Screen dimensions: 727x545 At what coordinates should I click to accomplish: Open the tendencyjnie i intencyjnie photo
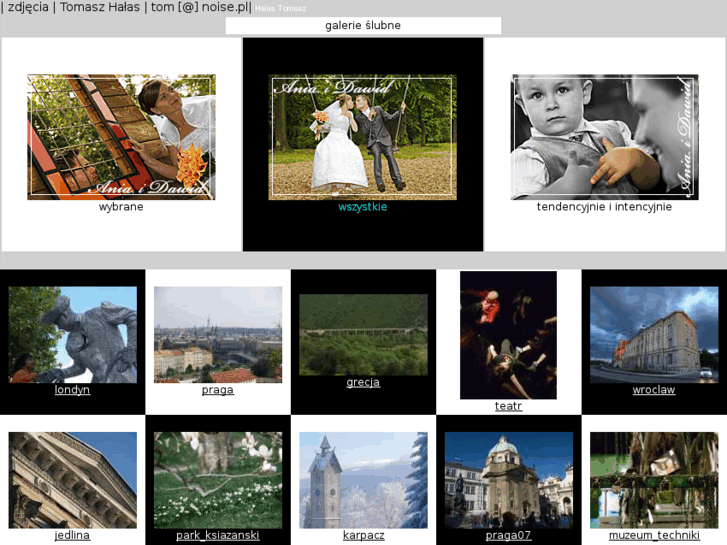[x=605, y=137]
